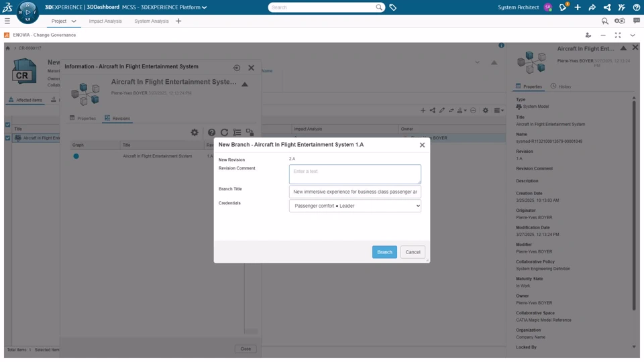
Task: Click the help icon in Revisions toolbar
Action: 211,132
